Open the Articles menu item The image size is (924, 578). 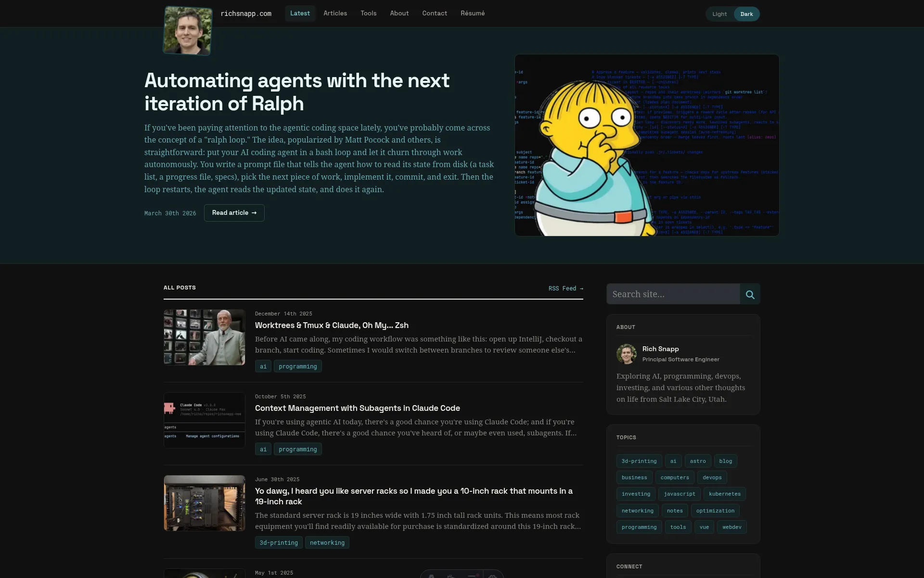335,13
